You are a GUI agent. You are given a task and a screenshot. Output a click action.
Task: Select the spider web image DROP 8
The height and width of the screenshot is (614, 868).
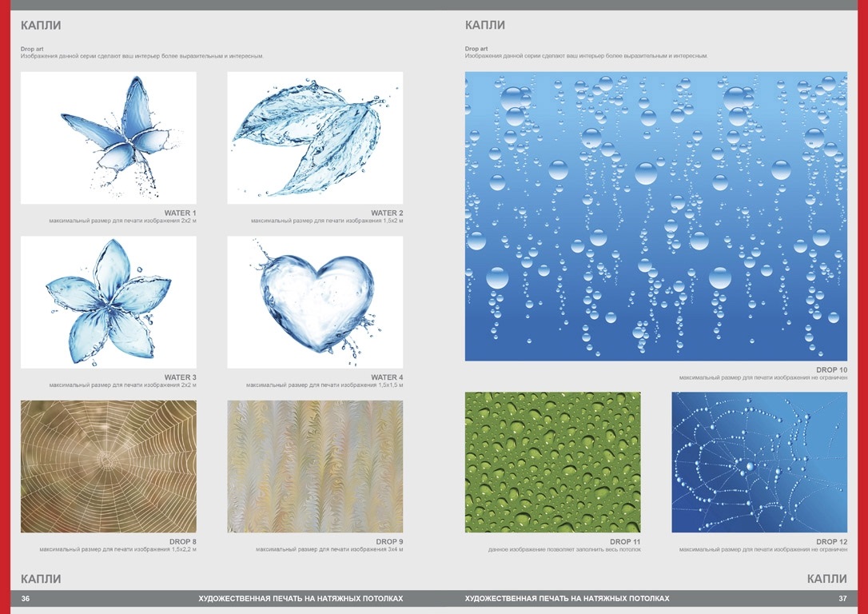(108, 466)
